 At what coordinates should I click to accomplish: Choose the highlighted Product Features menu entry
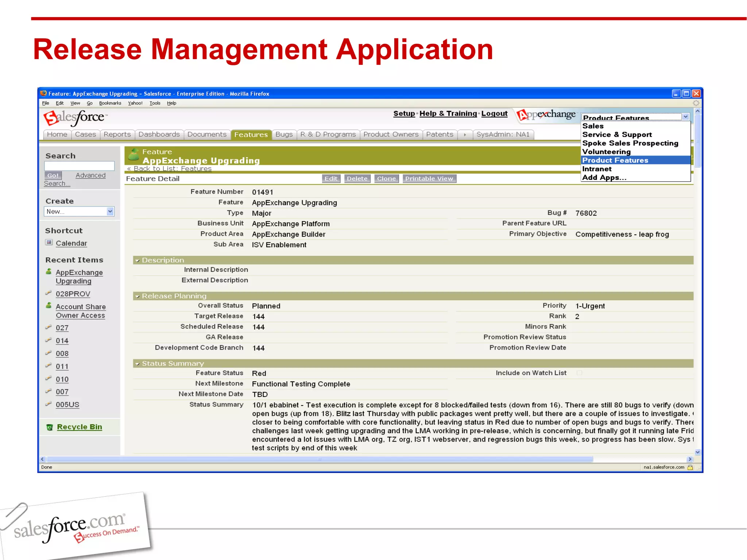click(x=636, y=160)
